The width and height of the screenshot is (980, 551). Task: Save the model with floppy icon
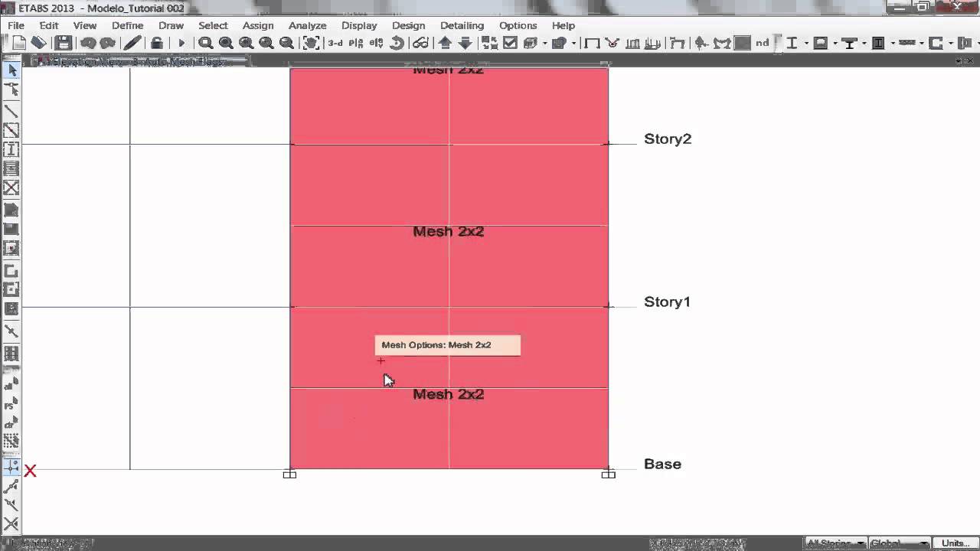coord(64,43)
